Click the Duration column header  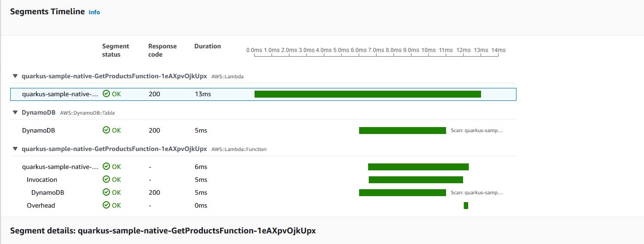coord(208,46)
